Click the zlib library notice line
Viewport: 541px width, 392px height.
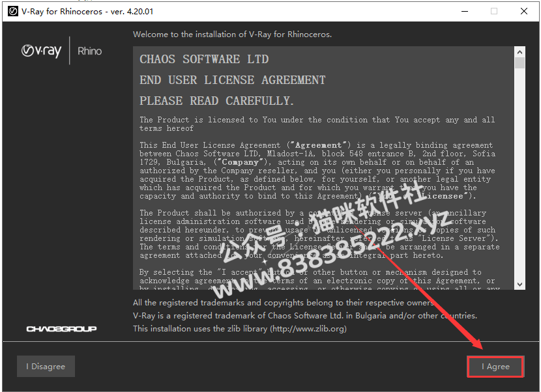[x=240, y=329]
